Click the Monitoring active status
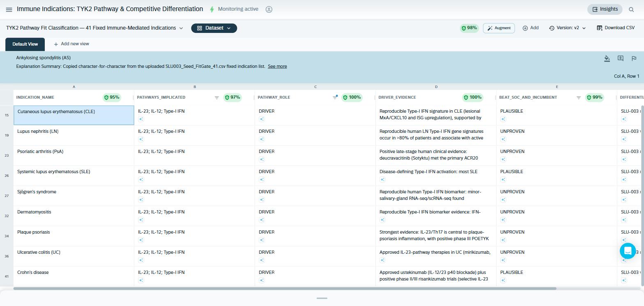Image resolution: width=644 pixels, height=306 pixels. [234, 9]
